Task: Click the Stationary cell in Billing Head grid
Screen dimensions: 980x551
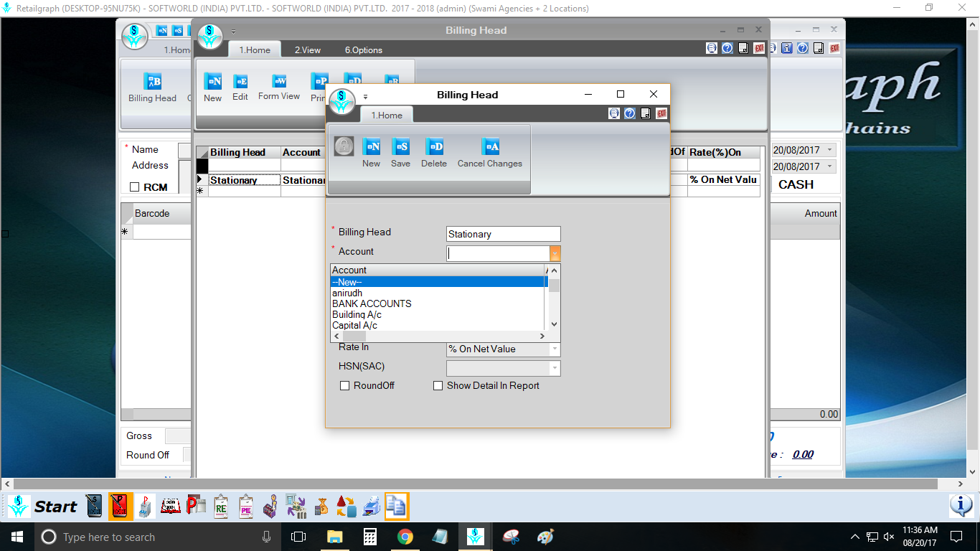Action: point(244,180)
